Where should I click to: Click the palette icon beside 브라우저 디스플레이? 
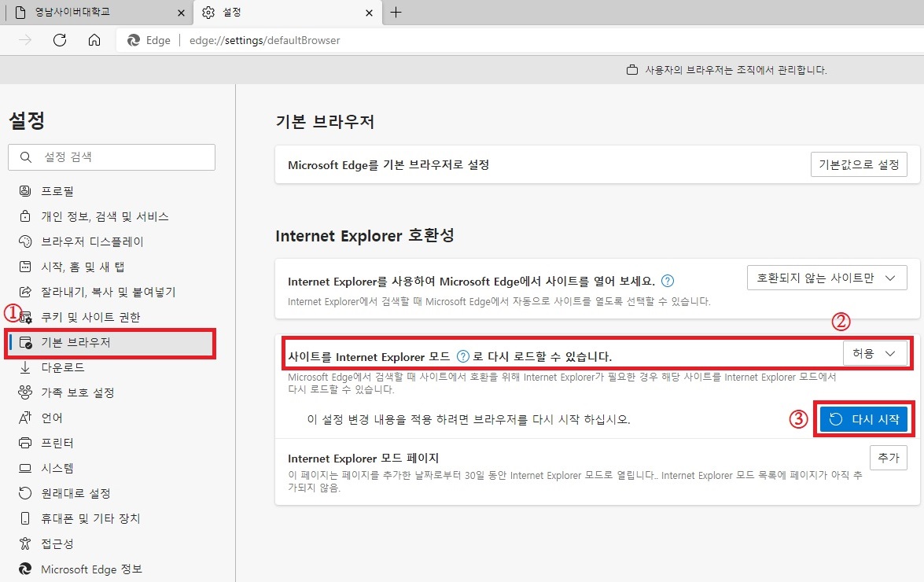24,241
